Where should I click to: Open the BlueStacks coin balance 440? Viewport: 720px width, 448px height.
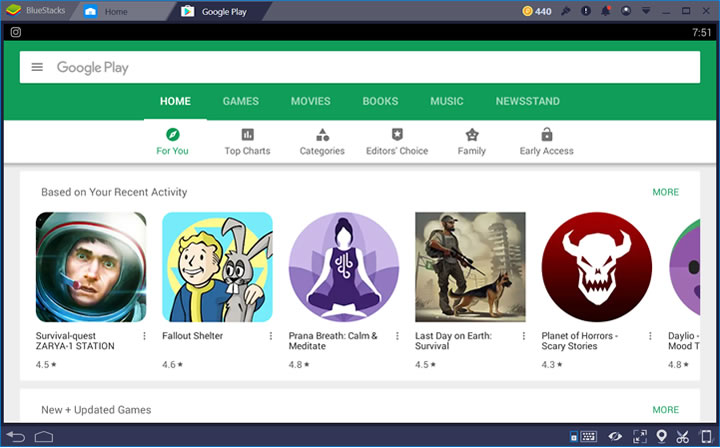(537, 11)
